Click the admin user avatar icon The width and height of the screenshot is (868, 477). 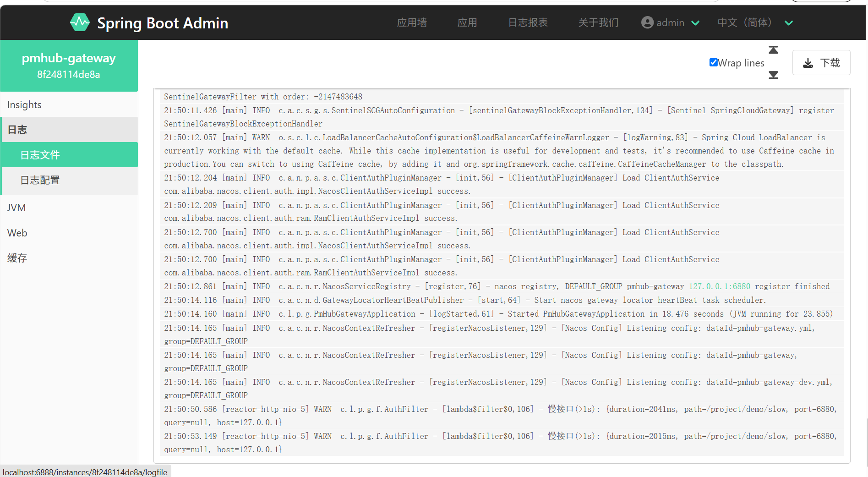[x=647, y=22]
